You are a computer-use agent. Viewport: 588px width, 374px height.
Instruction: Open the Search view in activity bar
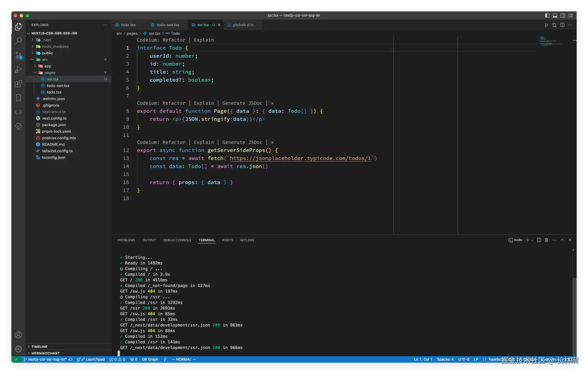pos(18,41)
